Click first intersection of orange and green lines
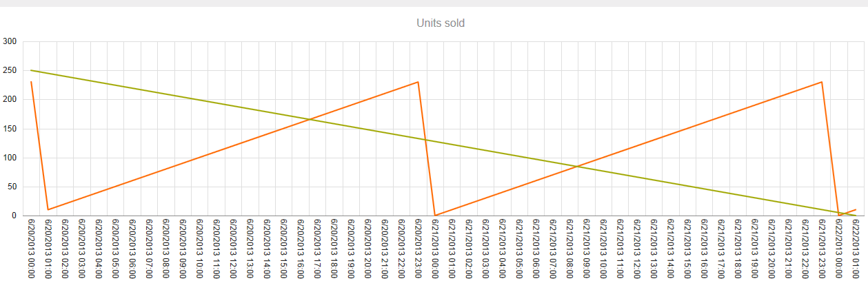Viewport: 868px width, 283px height. [x=310, y=120]
